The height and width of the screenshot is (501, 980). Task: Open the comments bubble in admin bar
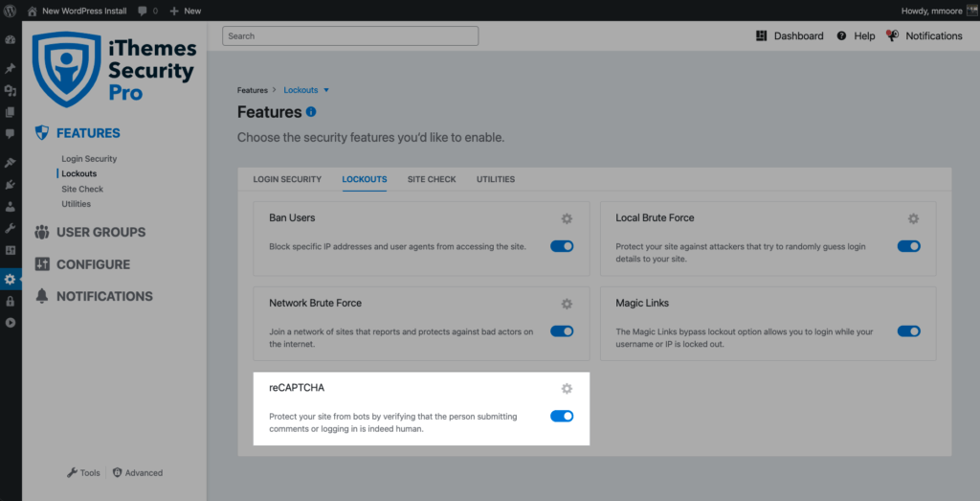tap(143, 11)
